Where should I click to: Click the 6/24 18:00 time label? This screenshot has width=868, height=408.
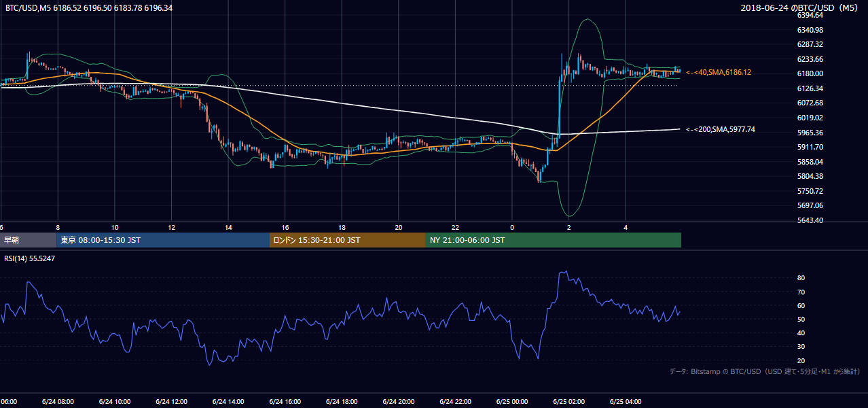click(x=341, y=402)
